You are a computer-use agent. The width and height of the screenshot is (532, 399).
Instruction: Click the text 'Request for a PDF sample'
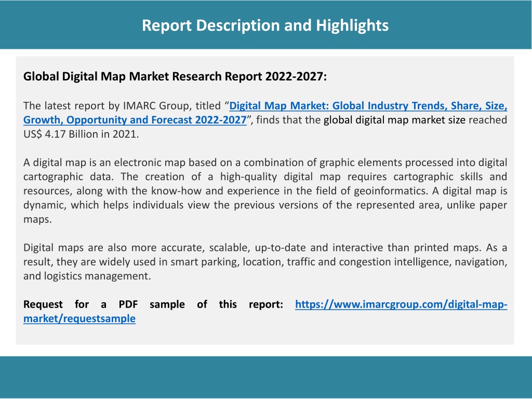pos(104,304)
